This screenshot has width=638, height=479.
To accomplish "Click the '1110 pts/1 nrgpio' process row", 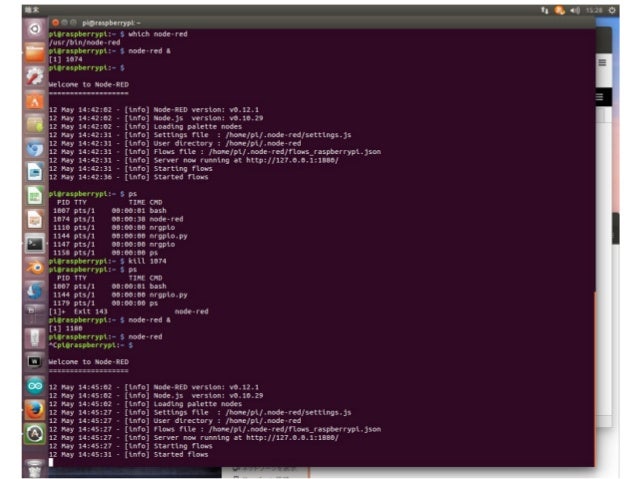I will pyautogui.click(x=114, y=228).
